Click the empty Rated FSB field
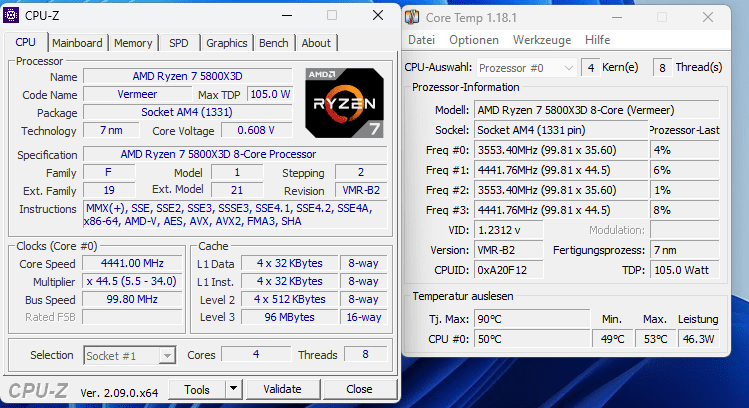This screenshot has width=749, height=408. coord(132,317)
